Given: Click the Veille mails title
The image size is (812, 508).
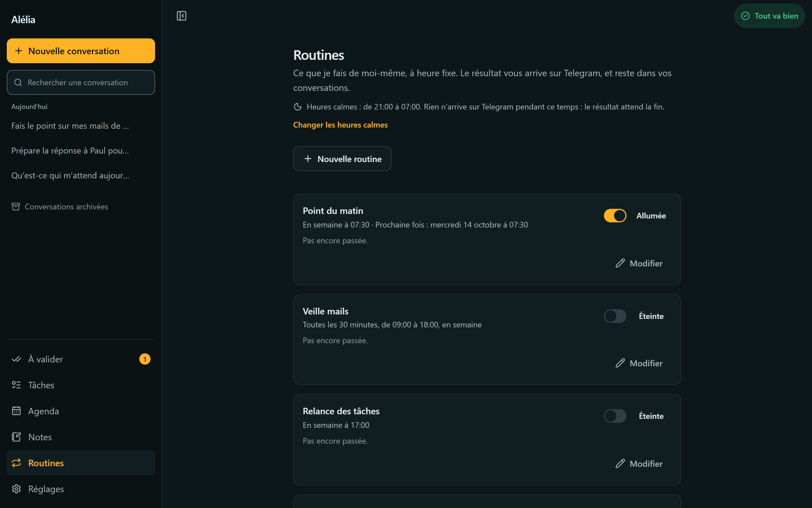Looking at the screenshot, I should pos(325,311).
